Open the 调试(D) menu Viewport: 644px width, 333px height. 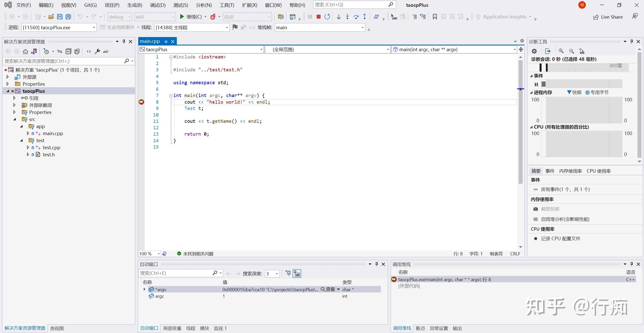pos(158,5)
